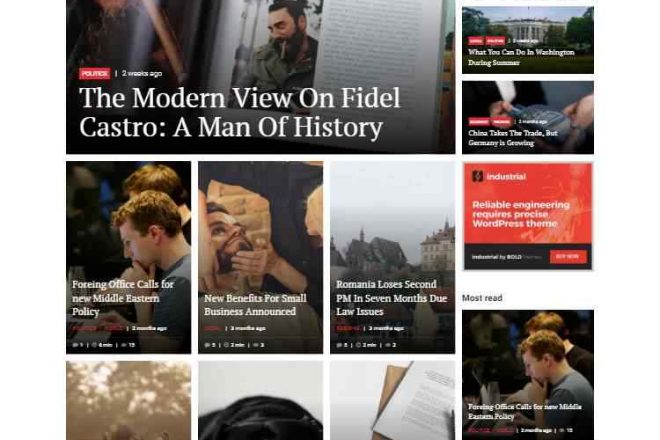Click comments icon on New Benefits card
The width and height of the screenshot is (660, 440).
207,345
